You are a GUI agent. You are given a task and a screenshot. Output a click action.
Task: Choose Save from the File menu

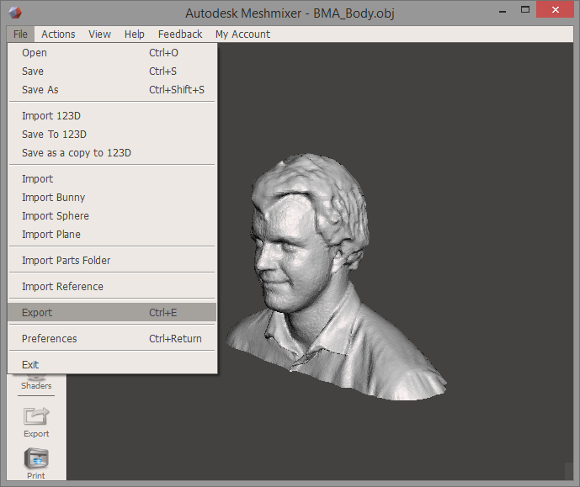[112, 71]
